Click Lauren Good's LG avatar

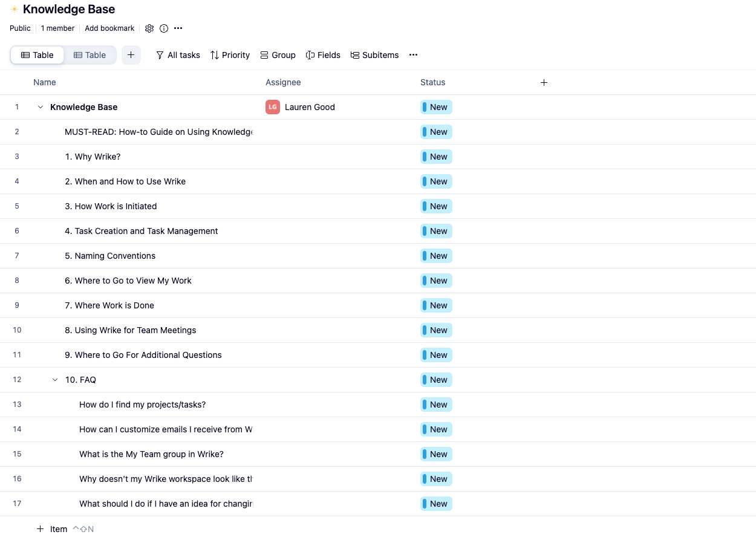272,106
